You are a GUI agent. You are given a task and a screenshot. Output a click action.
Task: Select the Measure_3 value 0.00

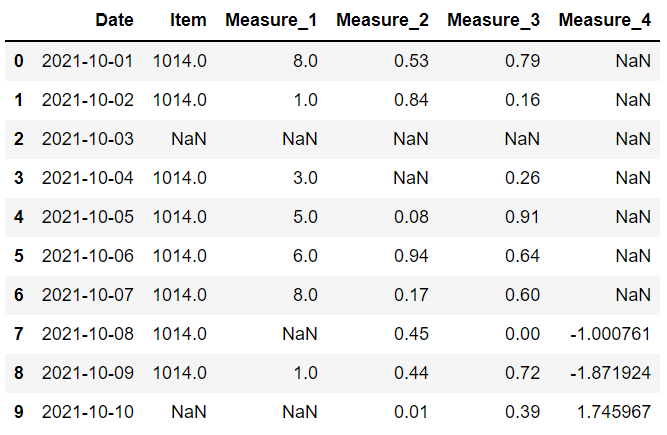[523, 335]
